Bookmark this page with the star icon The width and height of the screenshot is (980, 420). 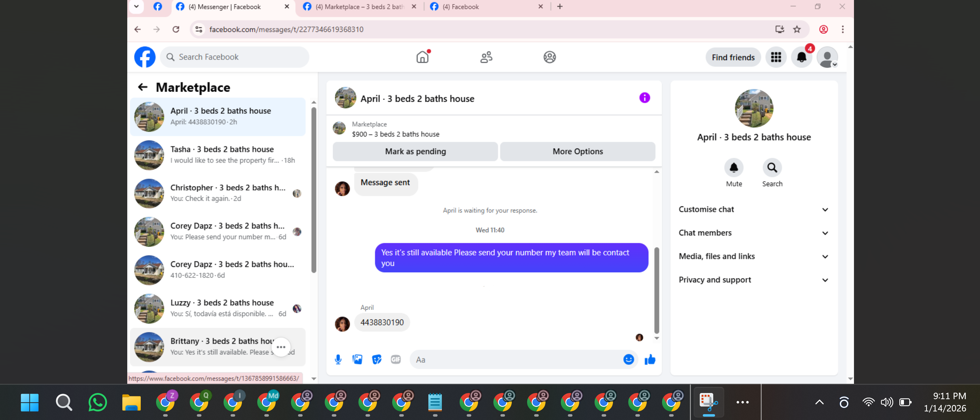(797, 29)
